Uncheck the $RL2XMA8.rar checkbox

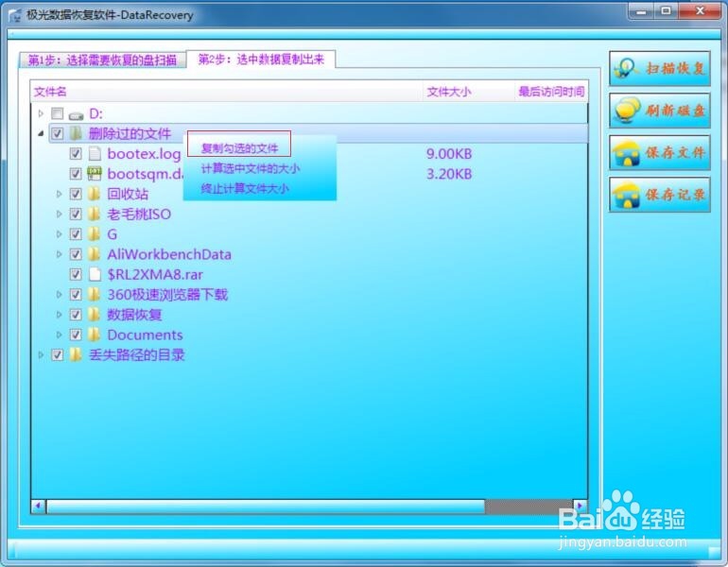click(76, 274)
